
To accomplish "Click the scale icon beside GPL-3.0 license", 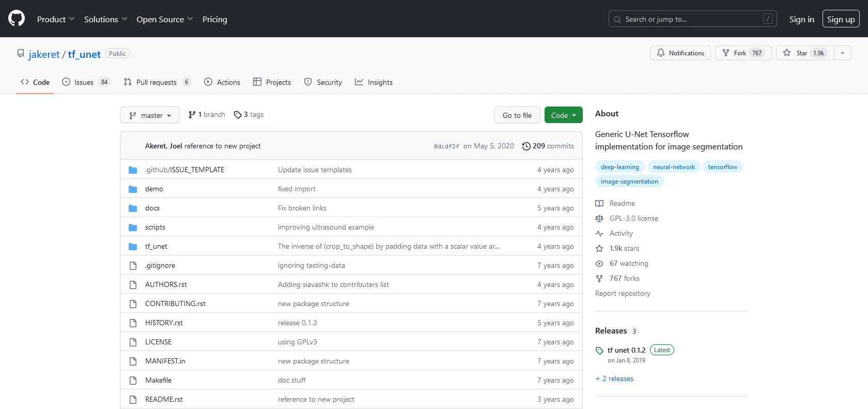I will 599,219.
